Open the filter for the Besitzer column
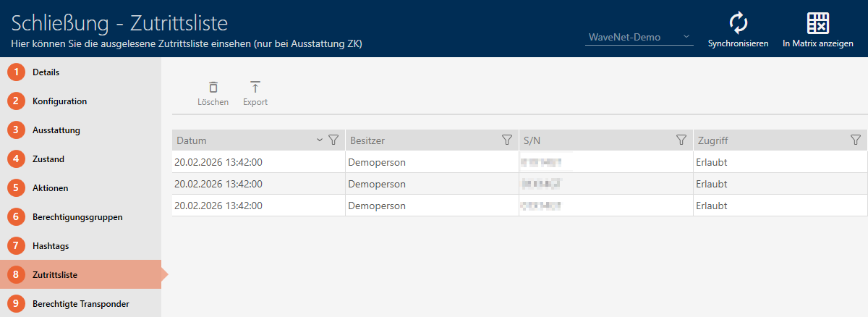 tap(507, 140)
